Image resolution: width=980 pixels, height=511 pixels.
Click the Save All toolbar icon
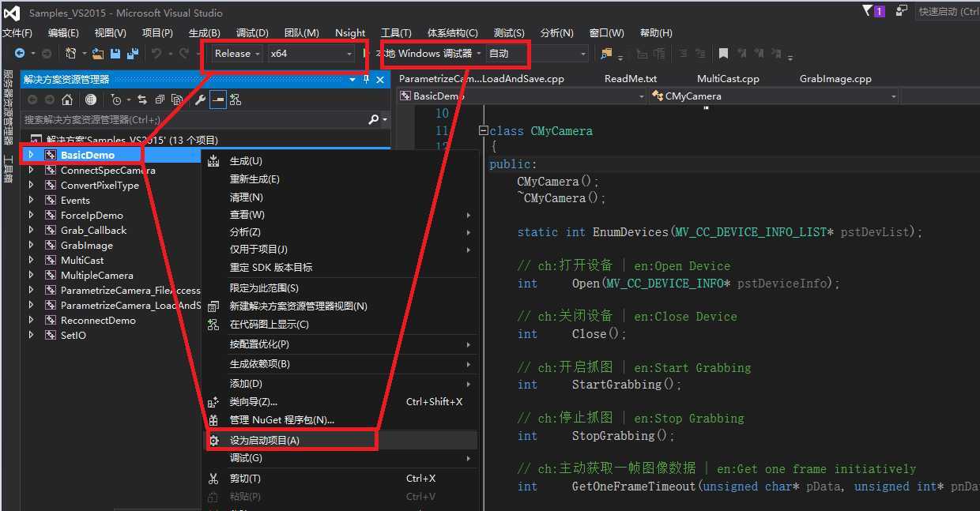[133, 54]
